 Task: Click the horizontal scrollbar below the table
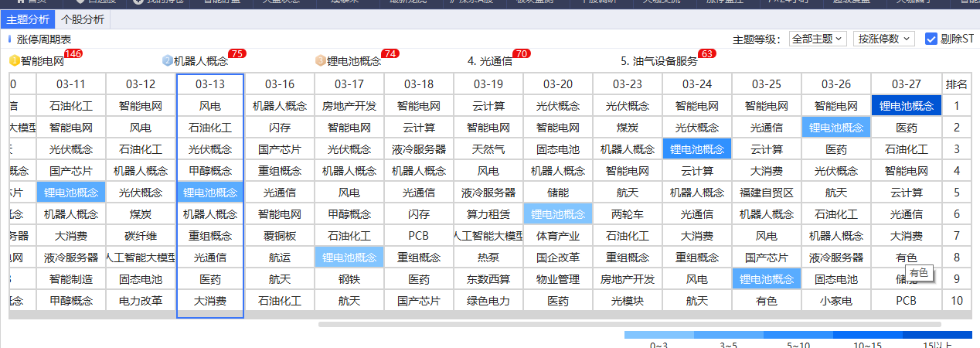629,325
